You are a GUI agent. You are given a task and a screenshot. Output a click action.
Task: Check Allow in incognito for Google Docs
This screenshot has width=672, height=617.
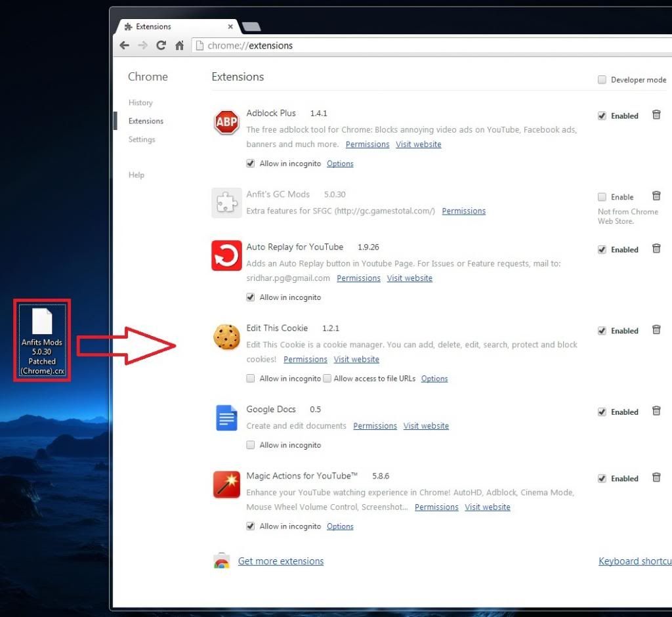pyautogui.click(x=250, y=445)
